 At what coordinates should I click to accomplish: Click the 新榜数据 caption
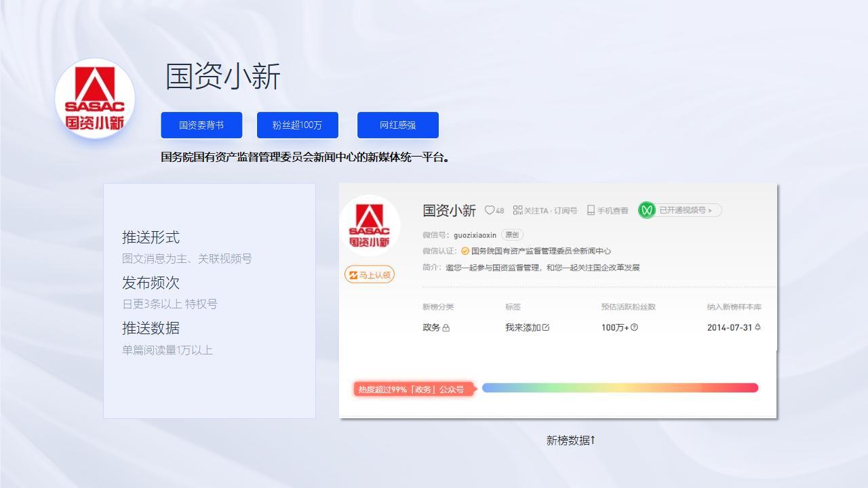click(570, 441)
